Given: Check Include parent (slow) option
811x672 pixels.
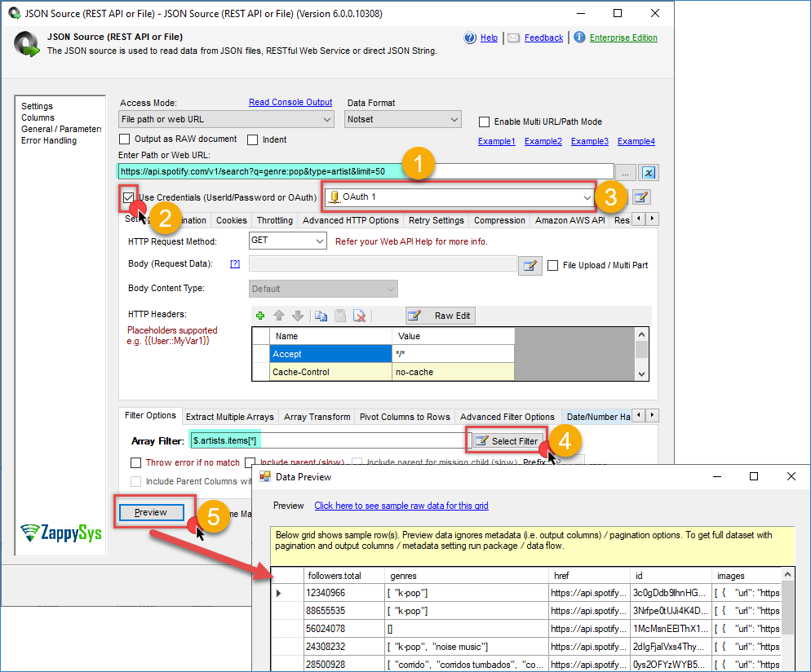Looking at the screenshot, I should pos(250,462).
